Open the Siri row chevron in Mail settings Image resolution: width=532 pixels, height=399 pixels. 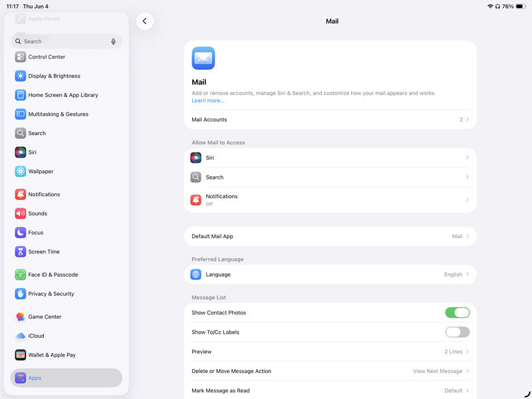(x=467, y=158)
